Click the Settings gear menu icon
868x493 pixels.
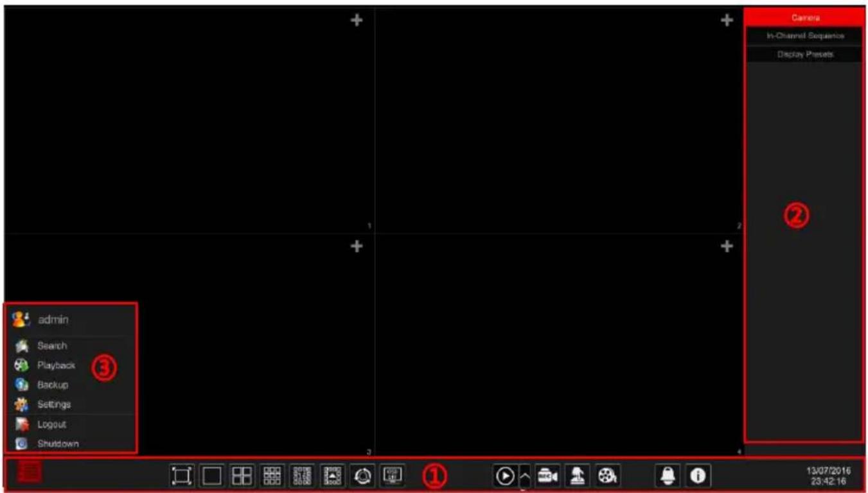pyautogui.click(x=22, y=404)
